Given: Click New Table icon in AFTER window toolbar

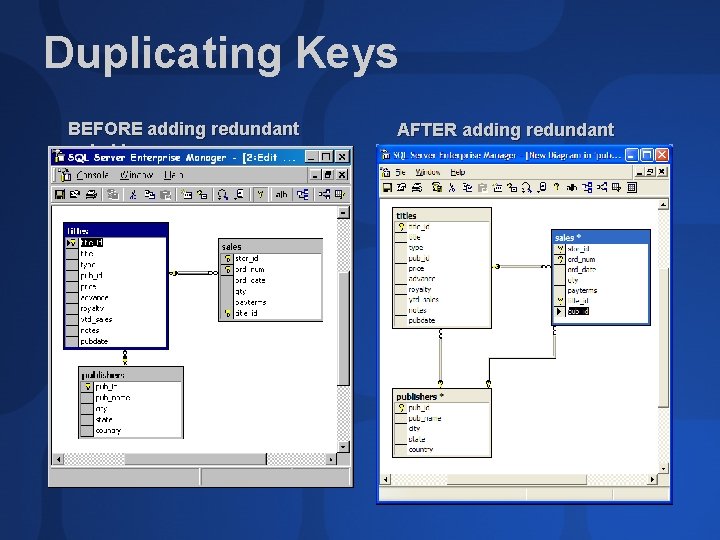Looking at the screenshot, I should 497,187.
